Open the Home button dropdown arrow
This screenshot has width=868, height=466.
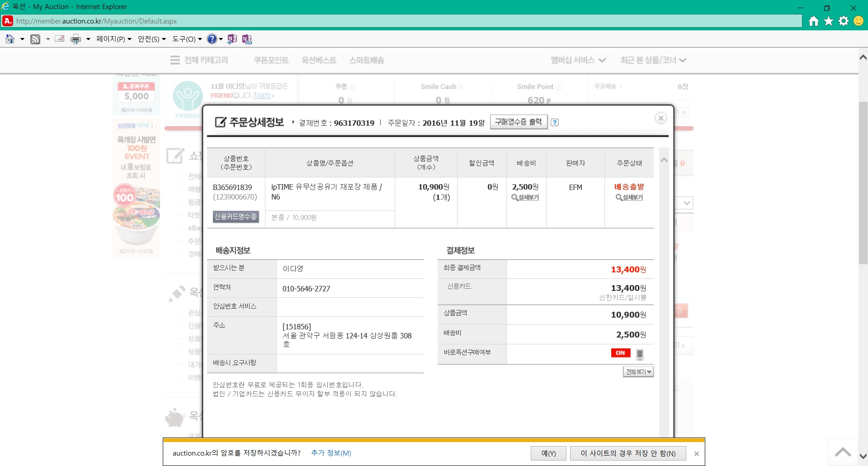pos(22,39)
